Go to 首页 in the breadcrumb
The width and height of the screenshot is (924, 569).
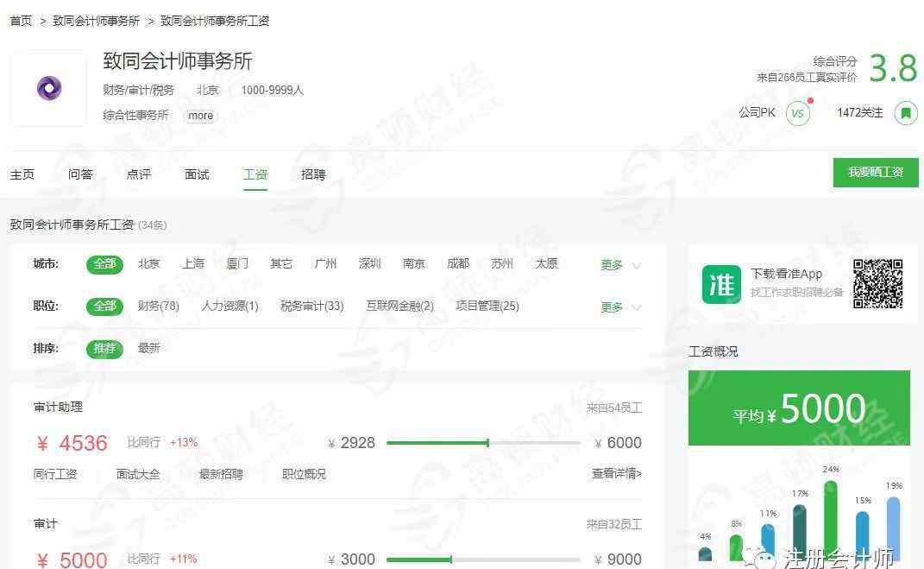pos(22,21)
